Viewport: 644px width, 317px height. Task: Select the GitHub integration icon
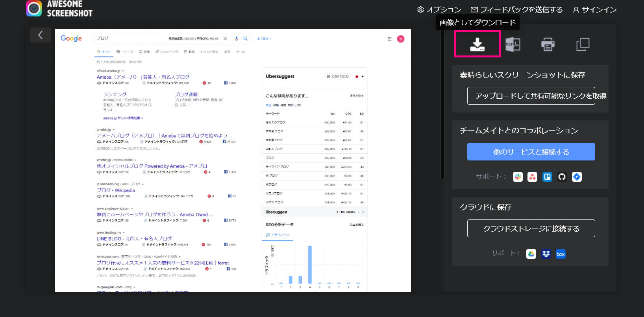tap(562, 177)
